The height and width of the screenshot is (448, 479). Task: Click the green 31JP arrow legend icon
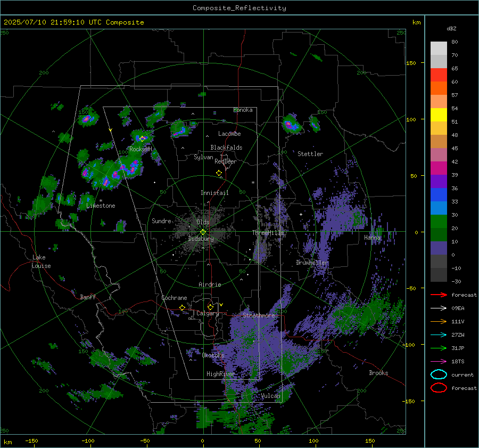pos(439,348)
